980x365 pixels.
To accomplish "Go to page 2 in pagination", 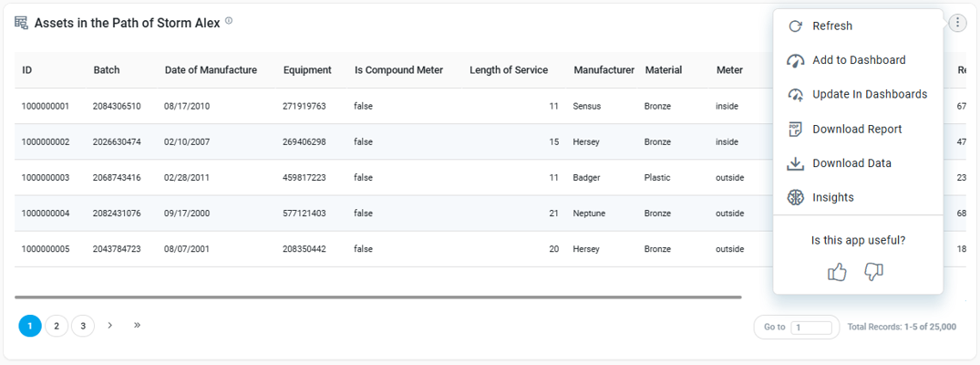I will [57, 326].
